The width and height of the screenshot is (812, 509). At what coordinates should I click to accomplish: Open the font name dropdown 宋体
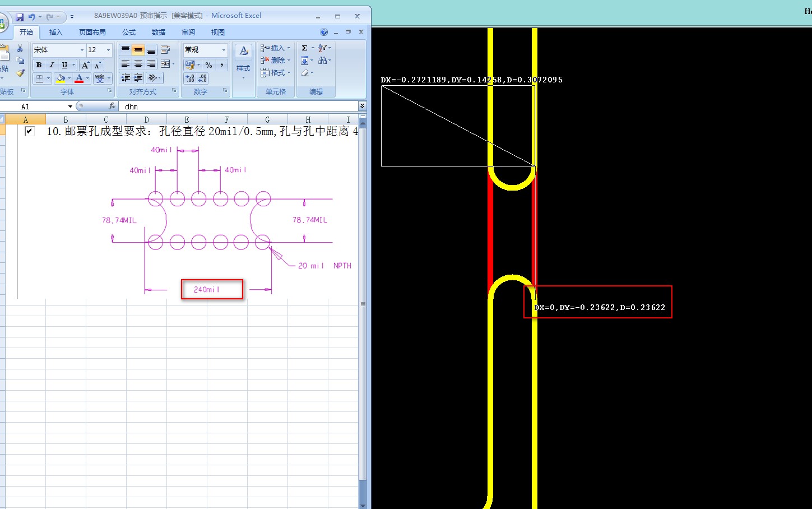tap(82, 50)
